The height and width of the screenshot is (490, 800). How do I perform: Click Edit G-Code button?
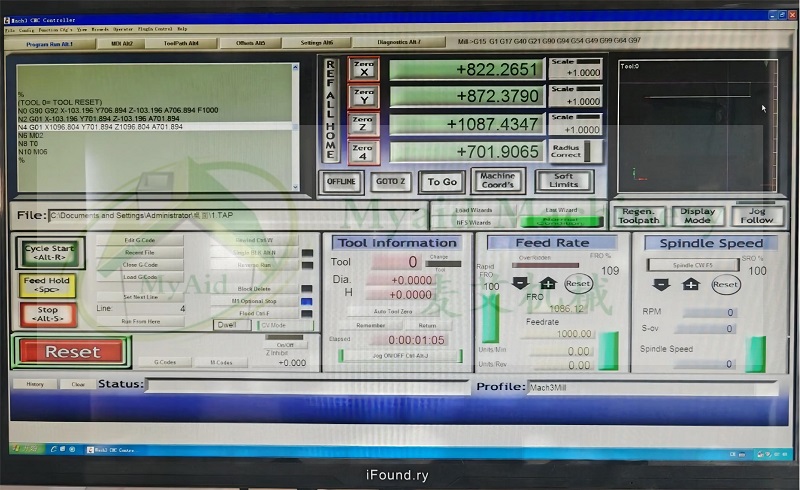tap(140, 240)
